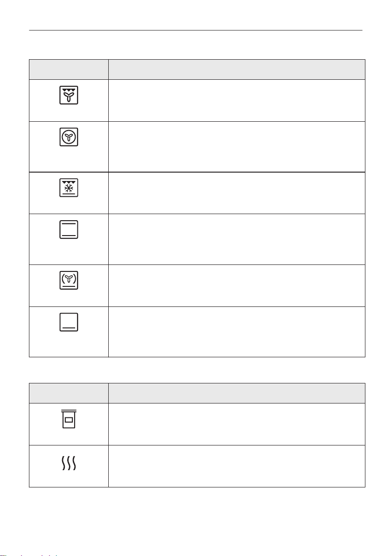
Task: Select the bottom heat oven icon
Action: [69, 322]
